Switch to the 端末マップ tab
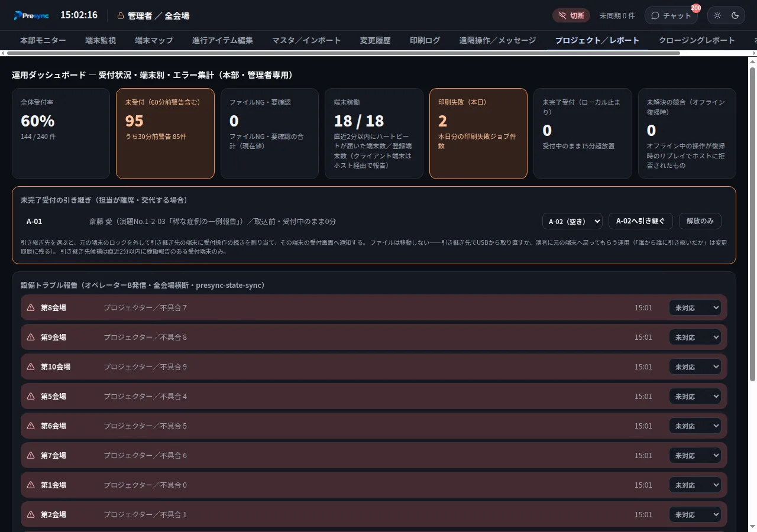This screenshot has width=757, height=532. click(x=154, y=40)
